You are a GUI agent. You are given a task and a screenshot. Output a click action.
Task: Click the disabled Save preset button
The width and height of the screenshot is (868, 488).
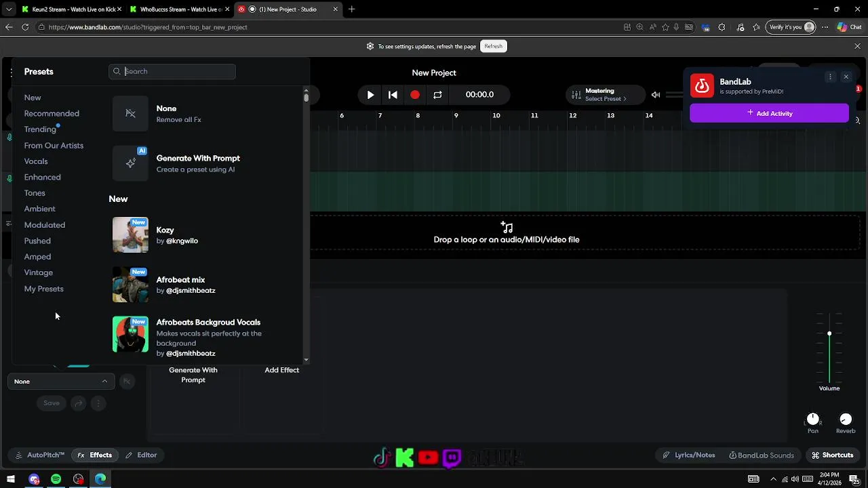(52, 403)
